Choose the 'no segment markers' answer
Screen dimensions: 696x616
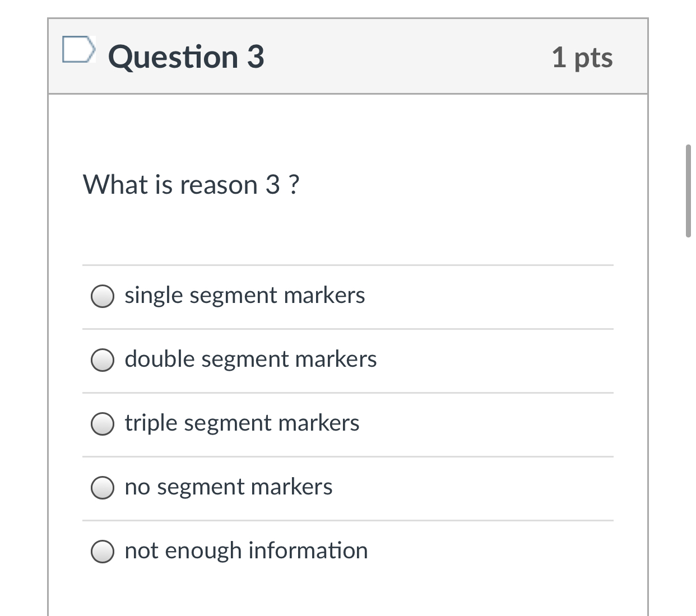[102, 488]
